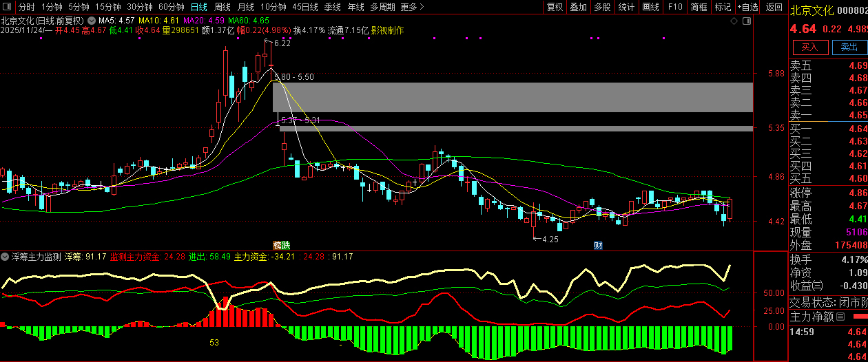Click the 买三 bid price row

pos(828,153)
